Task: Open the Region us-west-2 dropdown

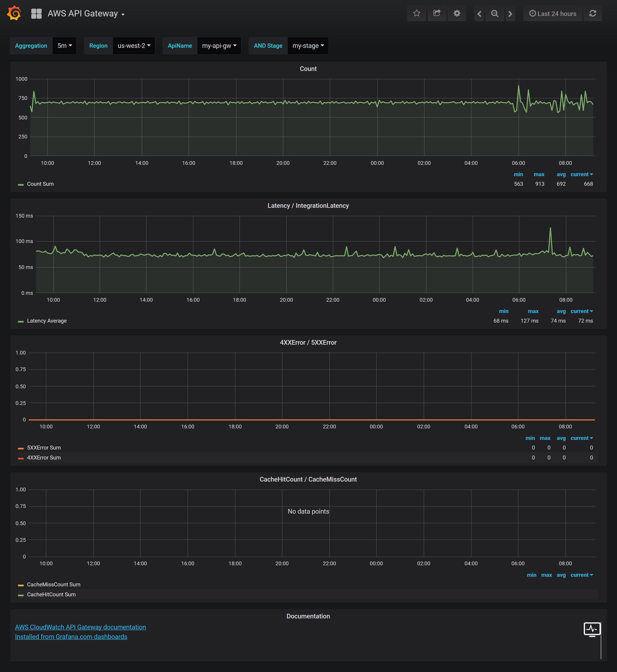Action: pyautogui.click(x=134, y=46)
